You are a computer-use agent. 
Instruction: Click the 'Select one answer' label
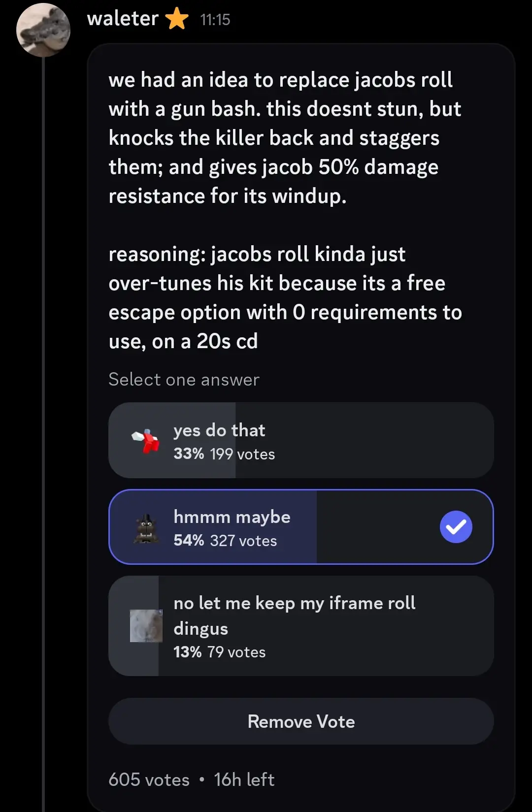pos(184,380)
